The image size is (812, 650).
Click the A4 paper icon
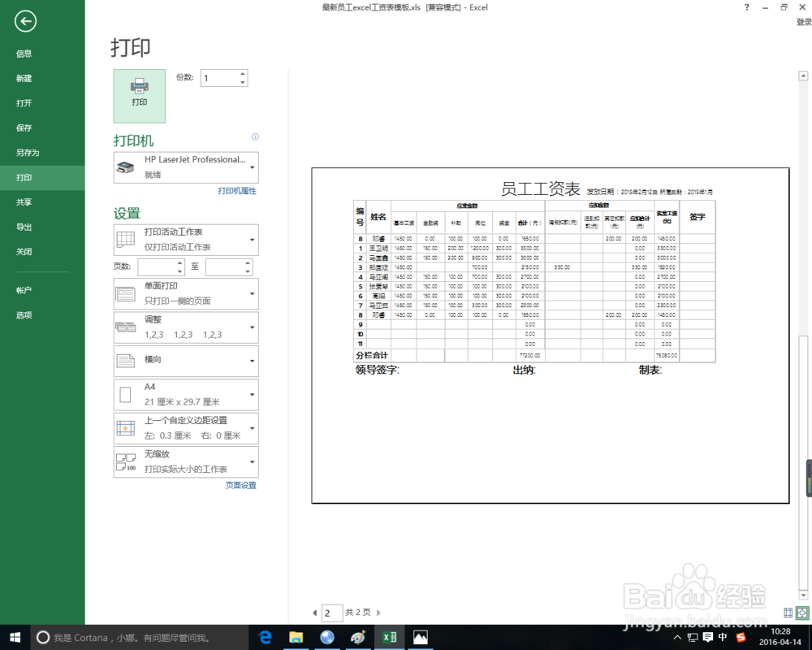(125, 394)
